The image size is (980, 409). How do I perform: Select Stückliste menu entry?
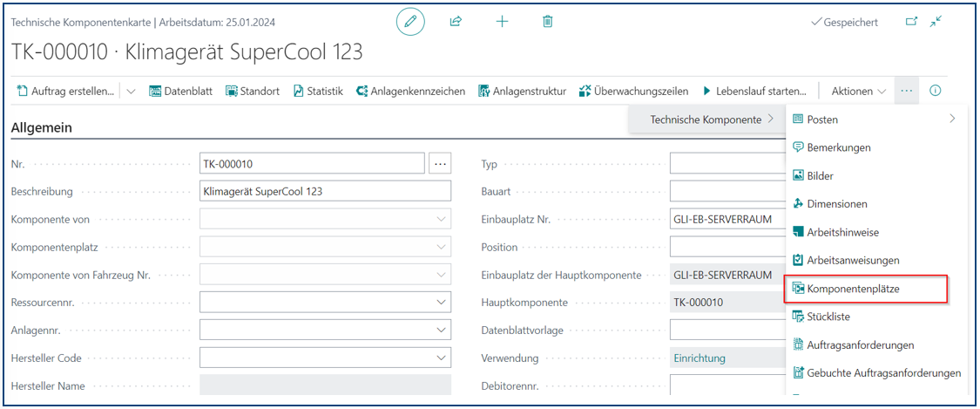tap(875, 317)
